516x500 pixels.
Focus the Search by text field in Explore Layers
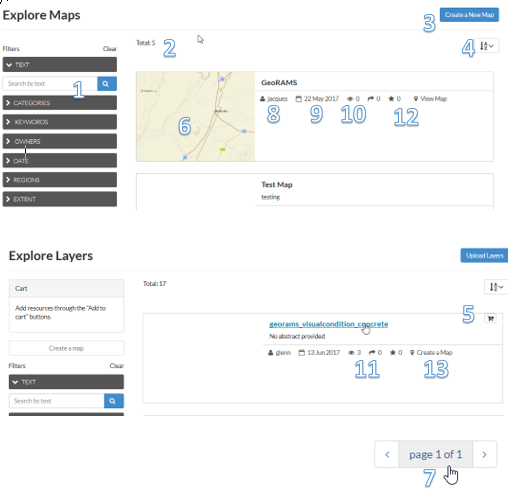(57, 401)
